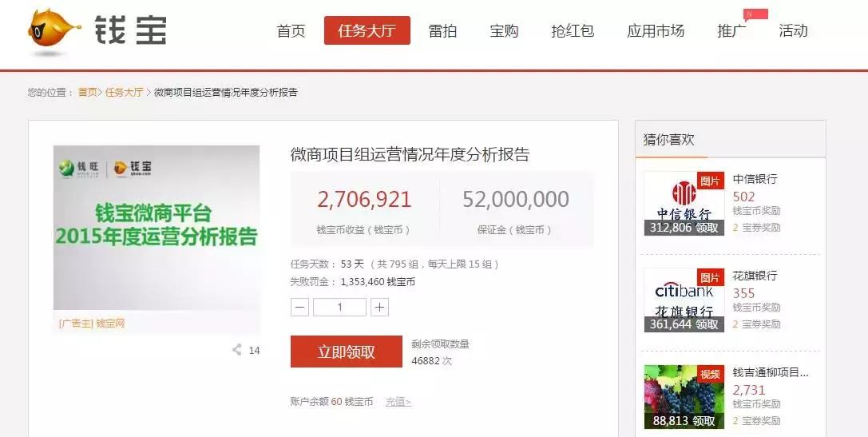Screen dimensions: 868x437
Task: Click the 花旗银行 task title
Action: [x=755, y=276]
